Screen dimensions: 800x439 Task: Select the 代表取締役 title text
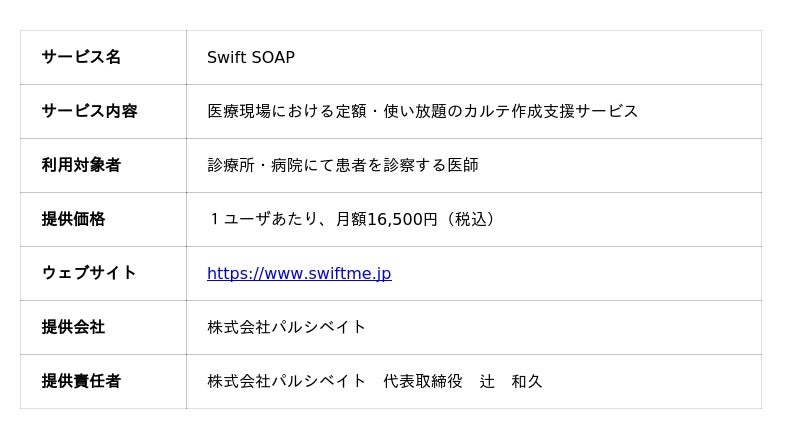[x=423, y=381]
